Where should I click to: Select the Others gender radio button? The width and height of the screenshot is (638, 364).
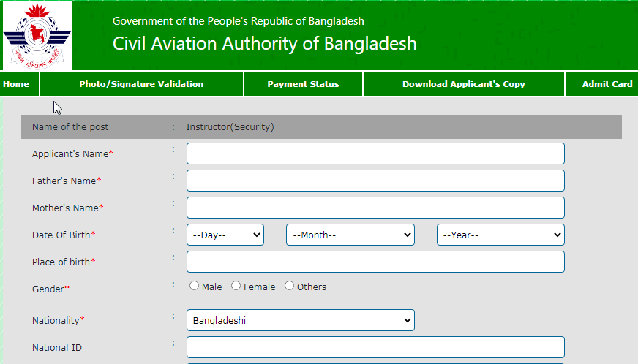click(289, 286)
